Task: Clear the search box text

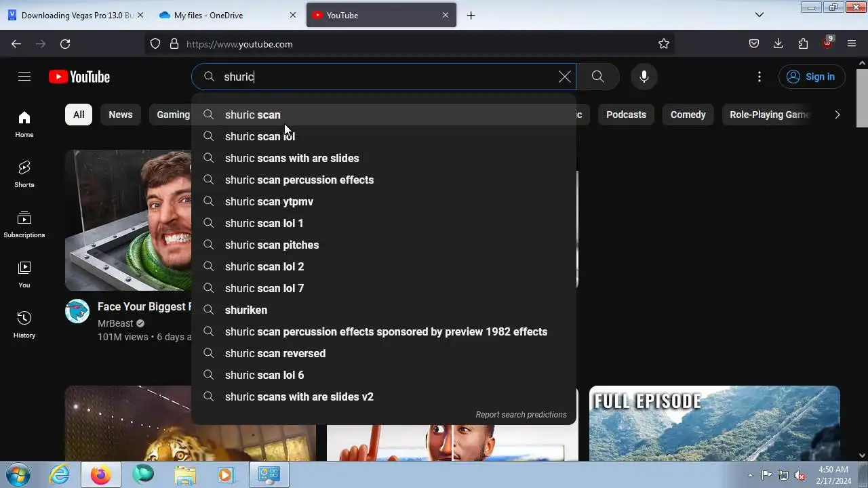Action: click(564, 77)
